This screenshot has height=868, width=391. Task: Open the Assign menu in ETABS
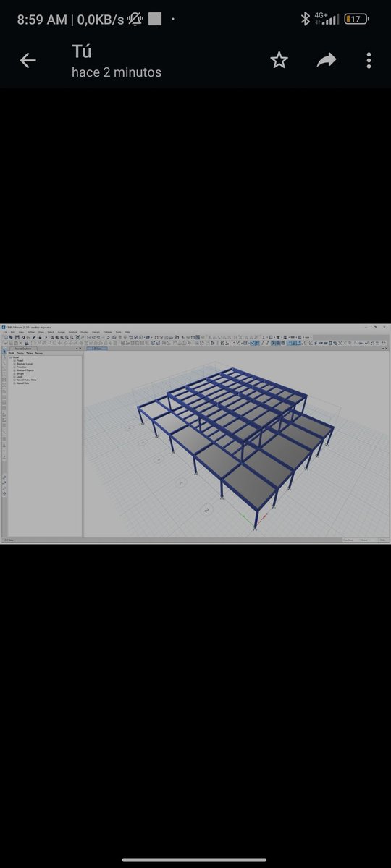point(61,332)
